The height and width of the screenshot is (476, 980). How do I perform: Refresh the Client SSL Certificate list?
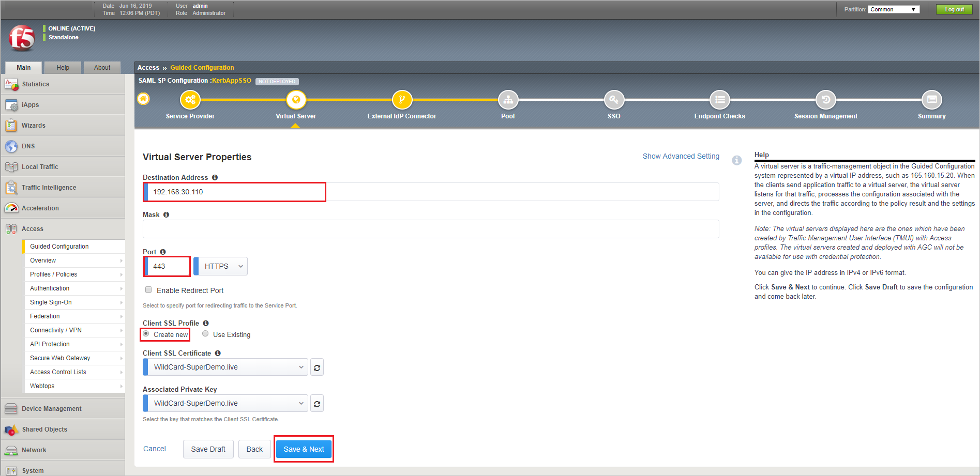click(x=317, y=367)
